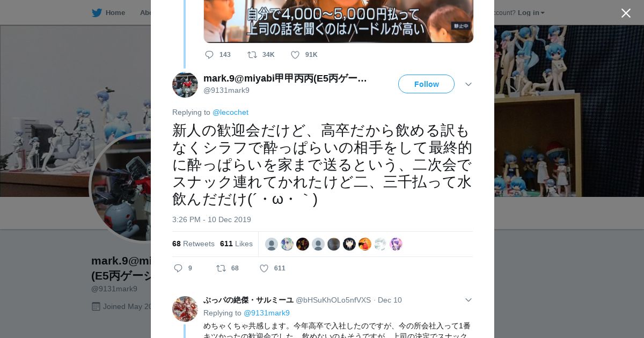Follow the 9131mark9 account
Viewport: 644px width, 338px height.
click(426, 84)
